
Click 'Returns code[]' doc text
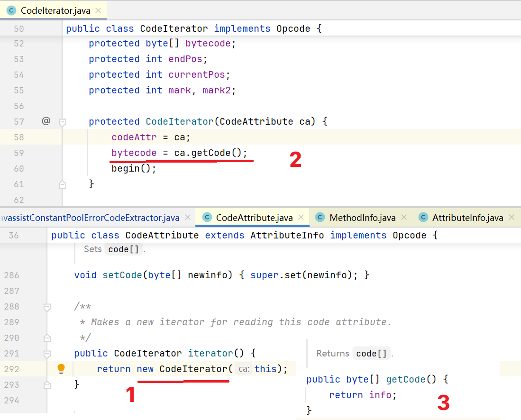coord(354,354)
